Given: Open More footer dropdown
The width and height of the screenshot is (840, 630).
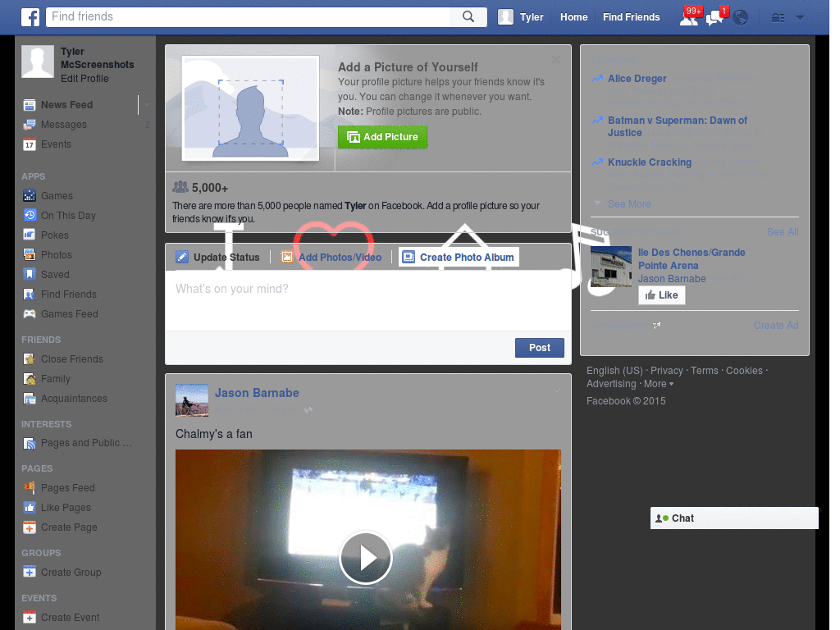Looking at the screenshot, I should point(659,384).
